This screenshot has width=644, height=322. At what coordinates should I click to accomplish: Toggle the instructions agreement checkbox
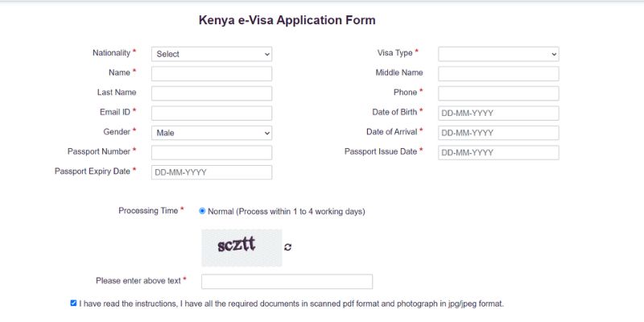(74, 303)
